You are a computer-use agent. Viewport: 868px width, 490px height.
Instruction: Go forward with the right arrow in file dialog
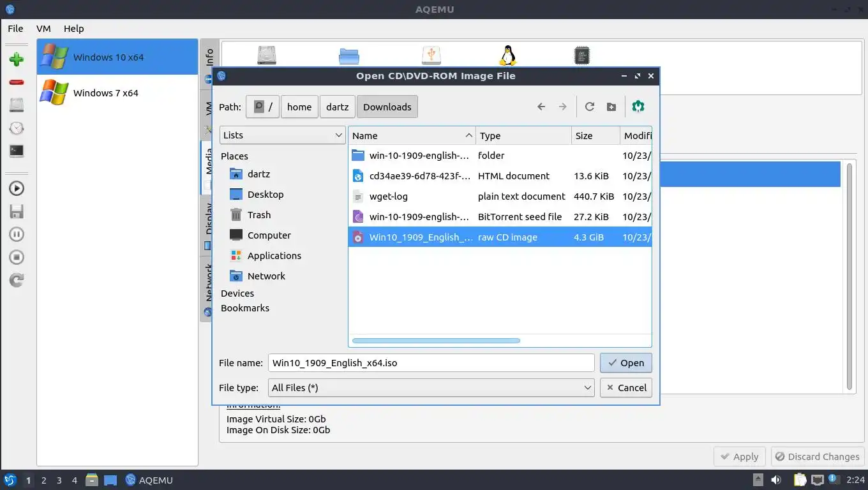point(562,107)
